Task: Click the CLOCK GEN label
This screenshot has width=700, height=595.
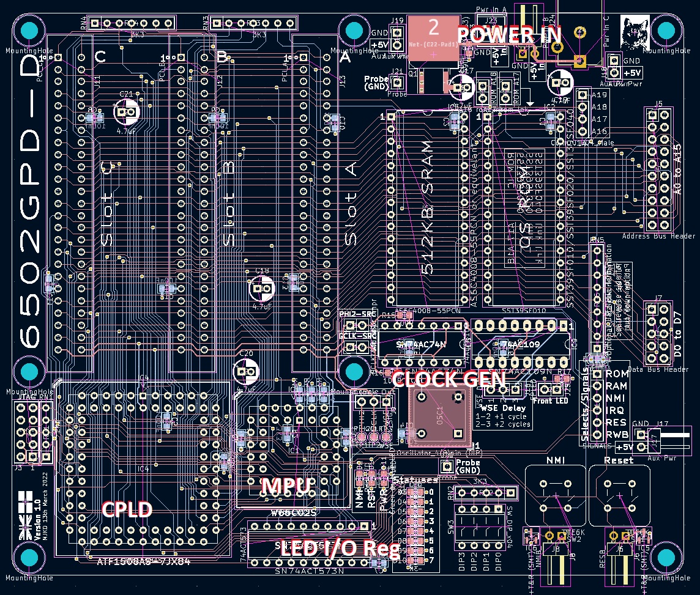Action: click(x=449, y=379)
